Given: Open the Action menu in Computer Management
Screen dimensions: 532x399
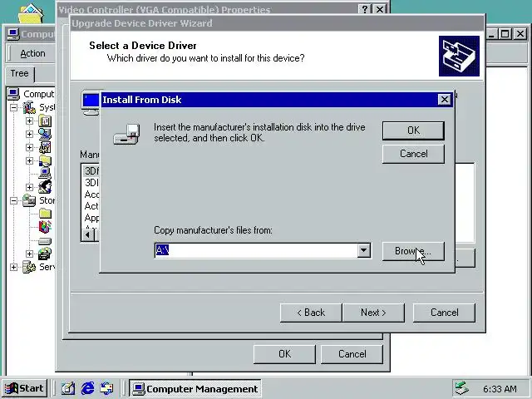Looking at the screenshot, I should pyautogui.click(x=32, y=53).
